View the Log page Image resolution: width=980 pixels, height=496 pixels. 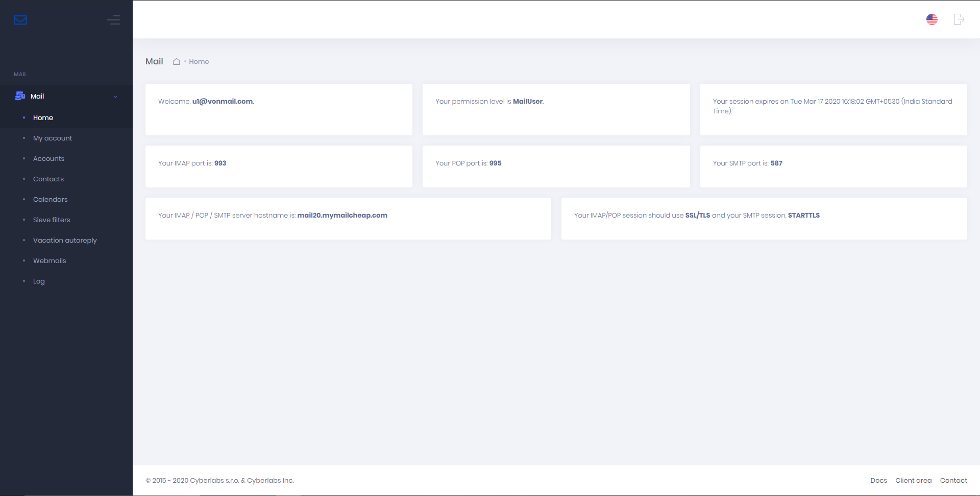pos(39,281)
